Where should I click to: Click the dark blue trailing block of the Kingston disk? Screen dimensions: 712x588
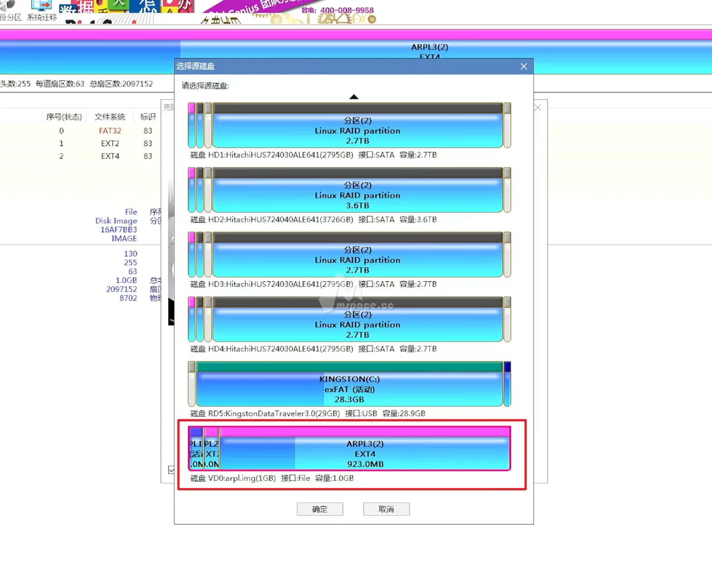click(x=507, y=384)
